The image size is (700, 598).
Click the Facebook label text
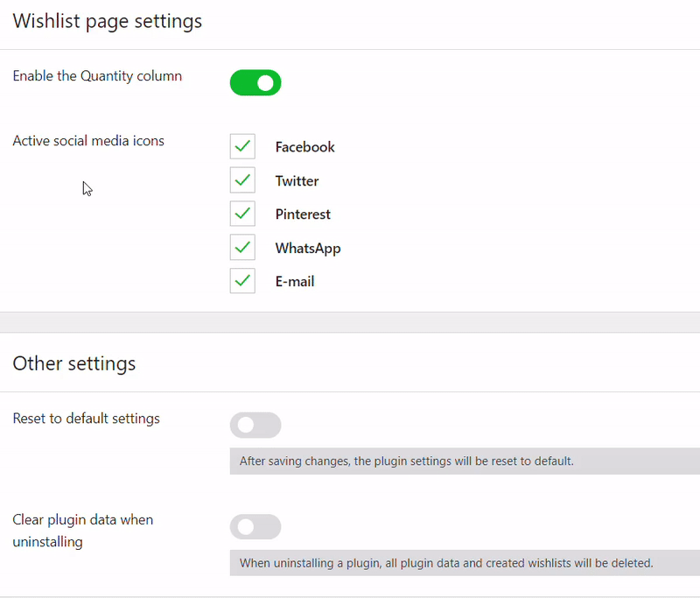304,147
